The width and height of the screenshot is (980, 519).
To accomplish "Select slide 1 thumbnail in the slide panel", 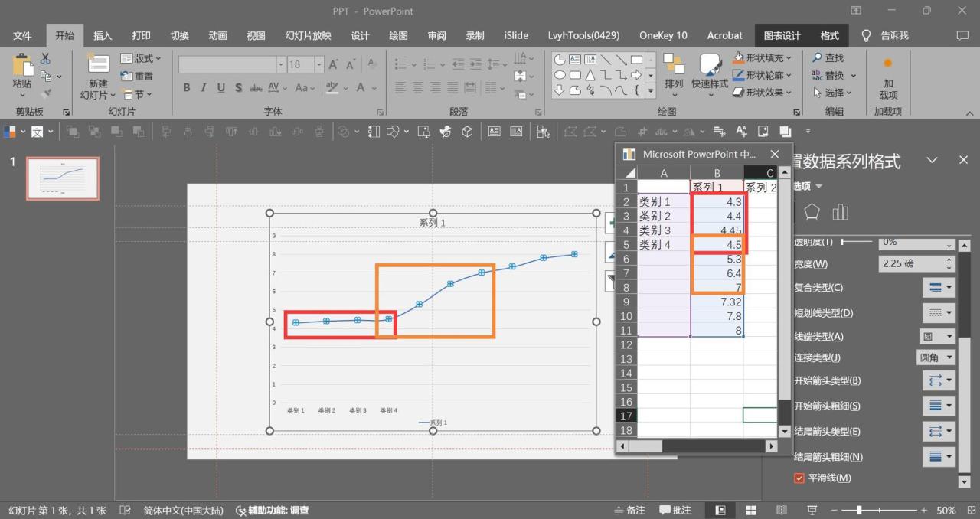I will pyautogui.click(x=63, y=178).
